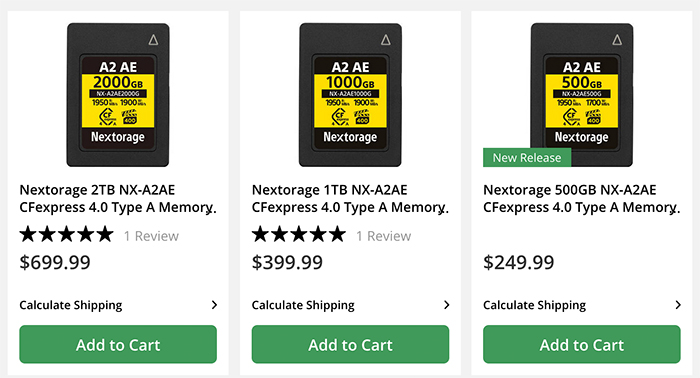Add the Nextorage 1TB card to cart
The height and width of the screenshot is (378, 700).
350,344
